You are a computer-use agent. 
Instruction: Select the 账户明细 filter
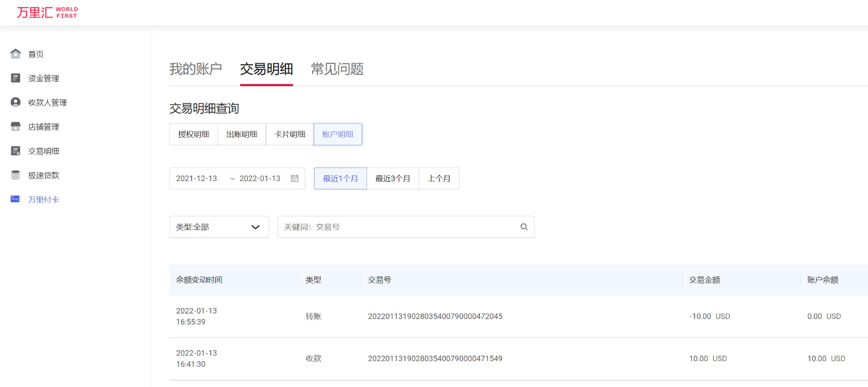tap(338, 134)
